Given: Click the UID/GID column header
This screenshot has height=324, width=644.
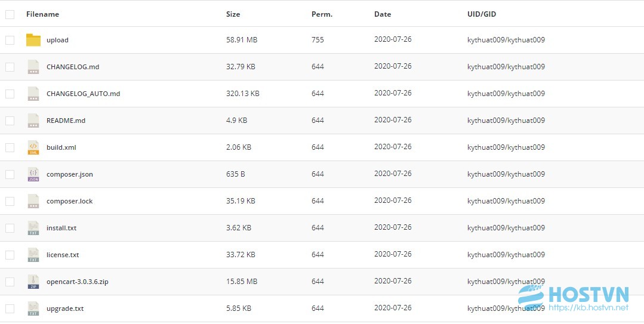Looking at the screenshot, I should 482,14.
